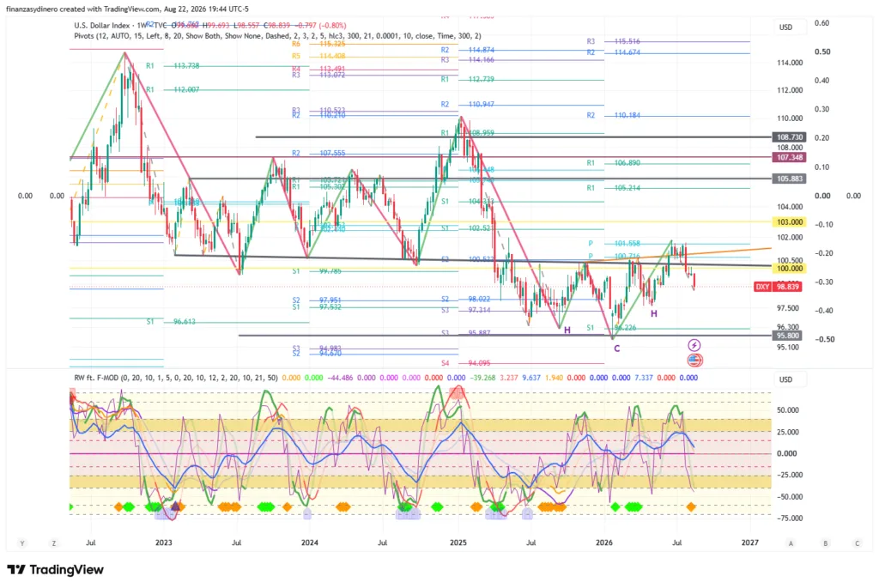This screenshot has height=588, width=879.
Task: Click the R2 107.555 pivot label
Action: click(318, 153)
